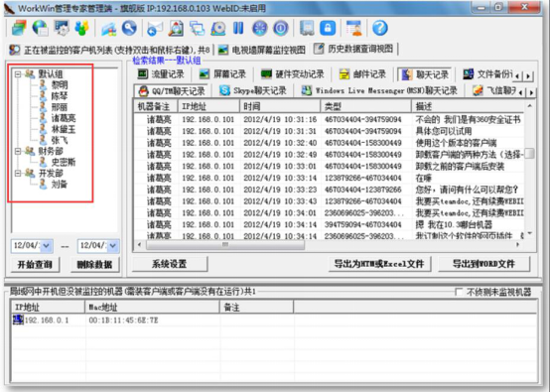
Task: Click the document magnifier toolbar icon
Action: coord(176,28)
